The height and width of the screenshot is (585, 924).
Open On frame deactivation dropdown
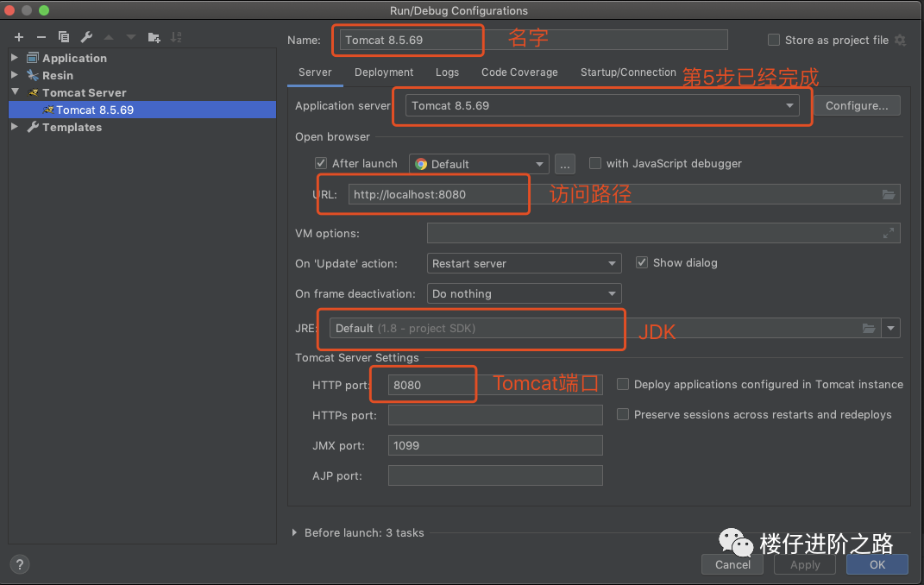(524, 293)
